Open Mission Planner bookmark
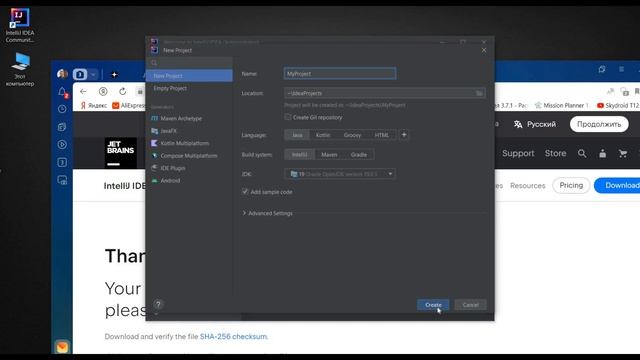Screen dimensions: 640x360 click(x=561, y=105)
